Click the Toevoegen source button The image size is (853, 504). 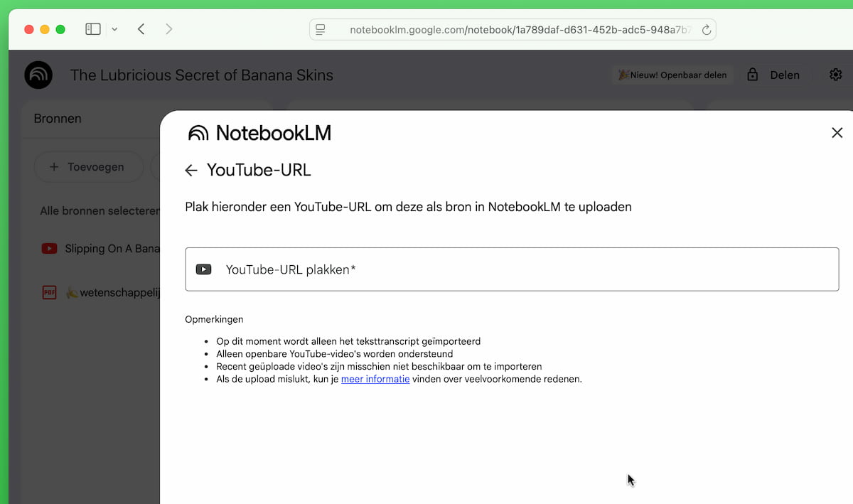pyautogui.click(x=87, y=167)
